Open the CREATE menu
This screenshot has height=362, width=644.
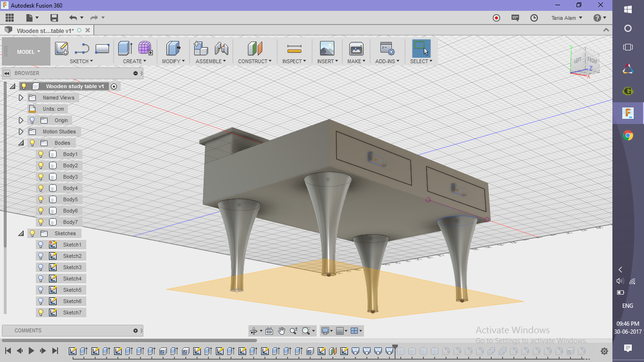[134, 61]
